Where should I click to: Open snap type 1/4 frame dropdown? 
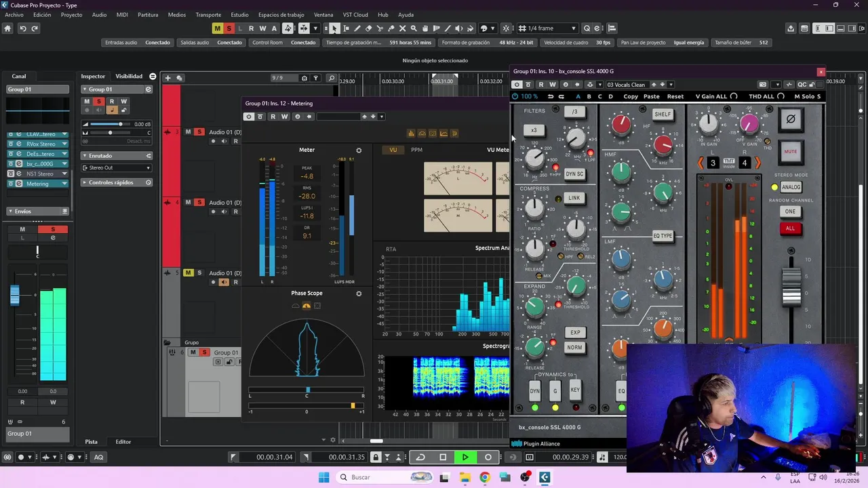pyautogui.click(x=548, y=28)
